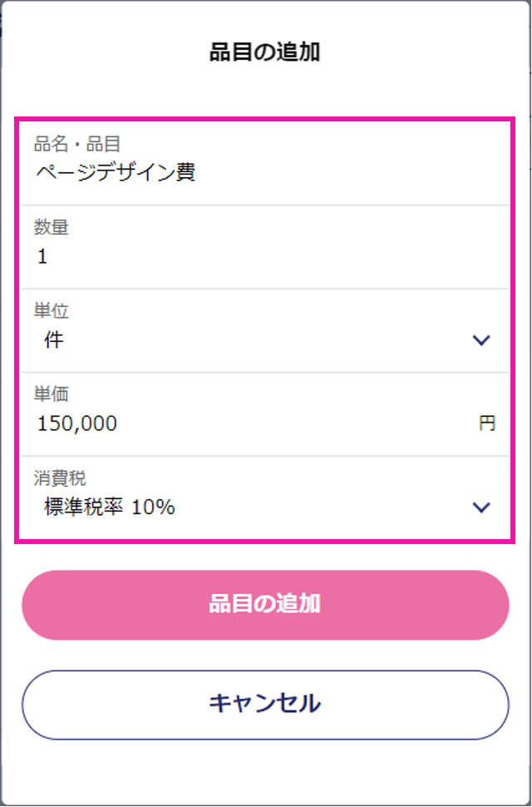Place cursor in ページデザイン費 text

[116, 173]
